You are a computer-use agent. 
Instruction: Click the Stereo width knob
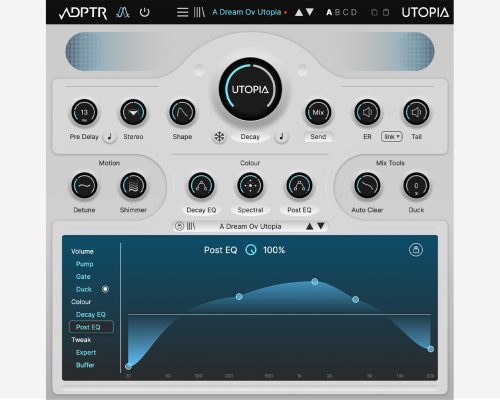pyautogui.click(x=133, y=112)
